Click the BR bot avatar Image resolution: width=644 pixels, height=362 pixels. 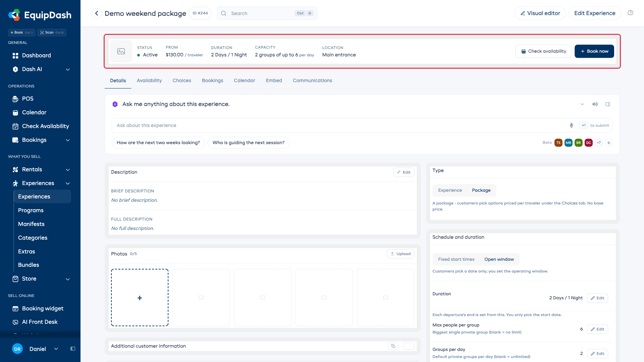pyautogui.click(x=579, y=143)
